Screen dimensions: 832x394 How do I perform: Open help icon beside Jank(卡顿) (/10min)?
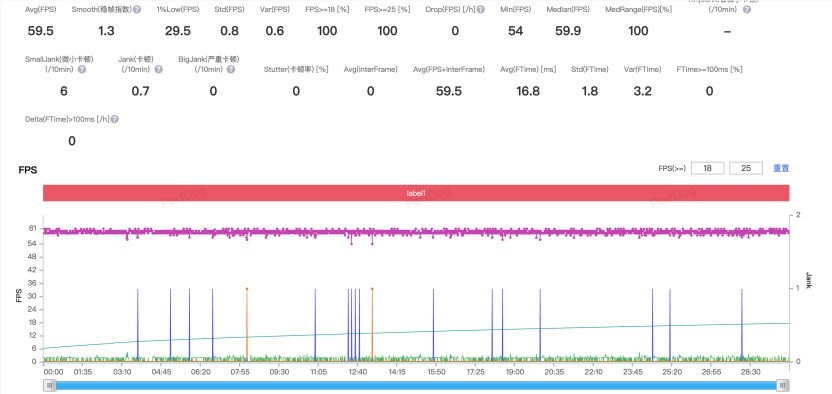159,69
